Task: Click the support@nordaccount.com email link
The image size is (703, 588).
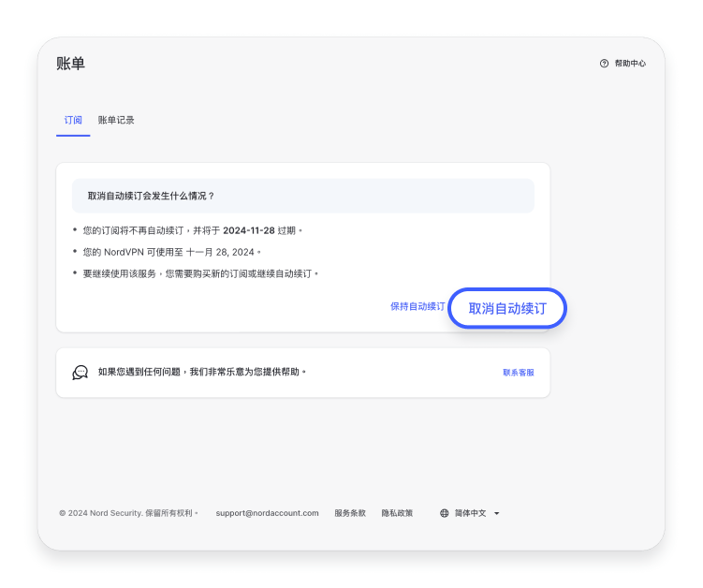Action: [267, 513]
